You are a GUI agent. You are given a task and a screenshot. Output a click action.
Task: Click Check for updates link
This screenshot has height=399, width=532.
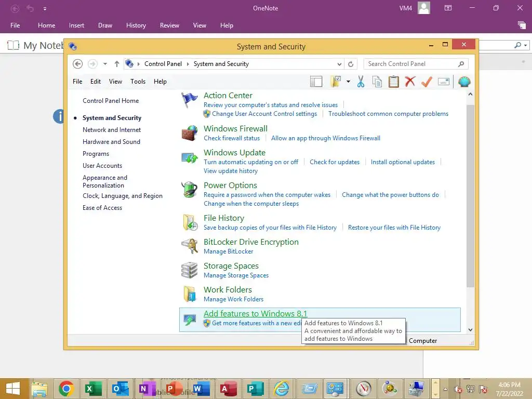pyautogui.click(x=335, y=162)
